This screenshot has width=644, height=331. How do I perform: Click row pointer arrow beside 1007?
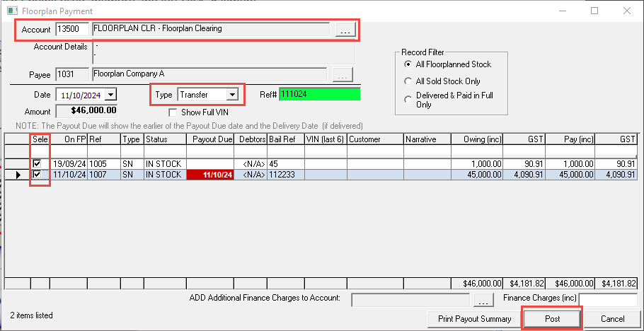[18, 174]
